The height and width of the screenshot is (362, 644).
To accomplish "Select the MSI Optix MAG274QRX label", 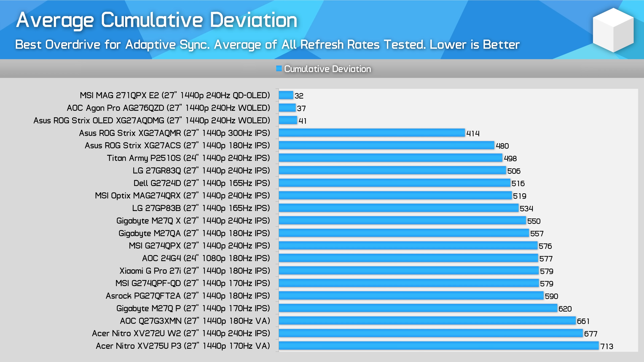I will [182, 196].
